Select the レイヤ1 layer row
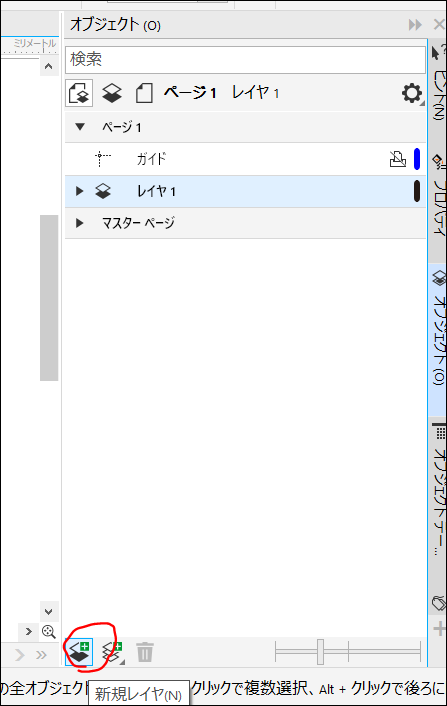Viewport: 447px width, 706px height. coord(245,191)
